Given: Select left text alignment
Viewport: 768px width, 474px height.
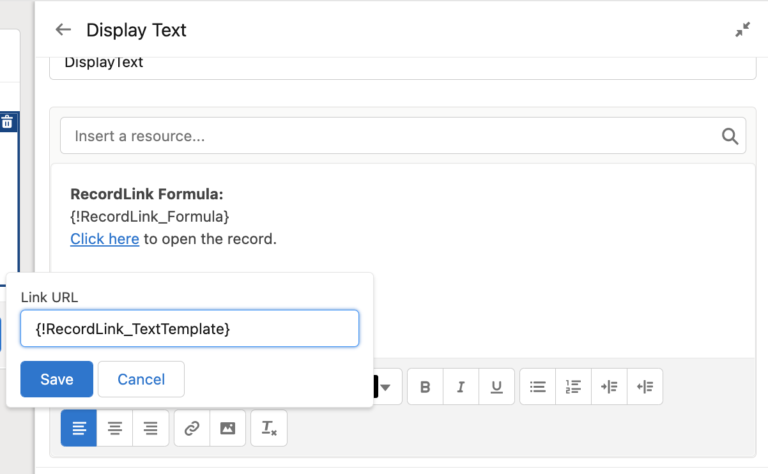Looking at the screenshot, I should [x=79, y=428].
